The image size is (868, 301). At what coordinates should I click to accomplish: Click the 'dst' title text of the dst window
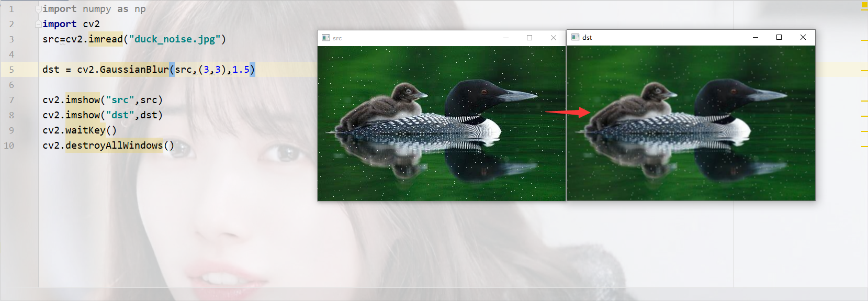point(587,38)
